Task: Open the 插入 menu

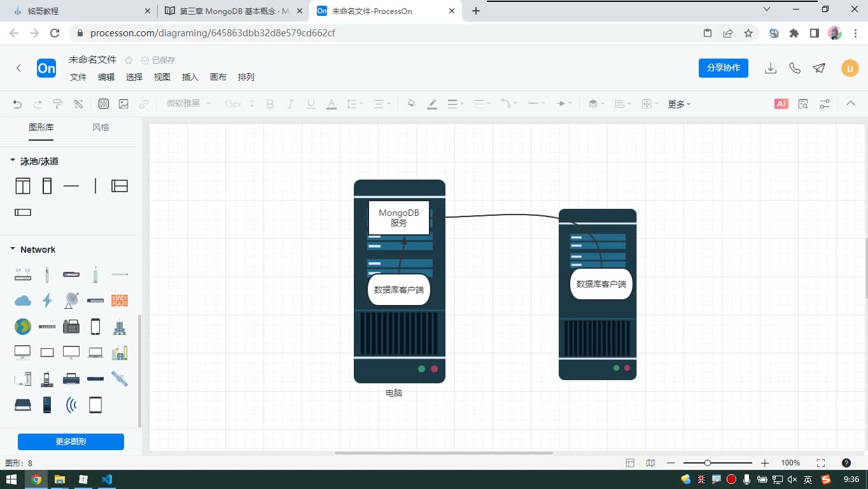Action: [190, 77]
